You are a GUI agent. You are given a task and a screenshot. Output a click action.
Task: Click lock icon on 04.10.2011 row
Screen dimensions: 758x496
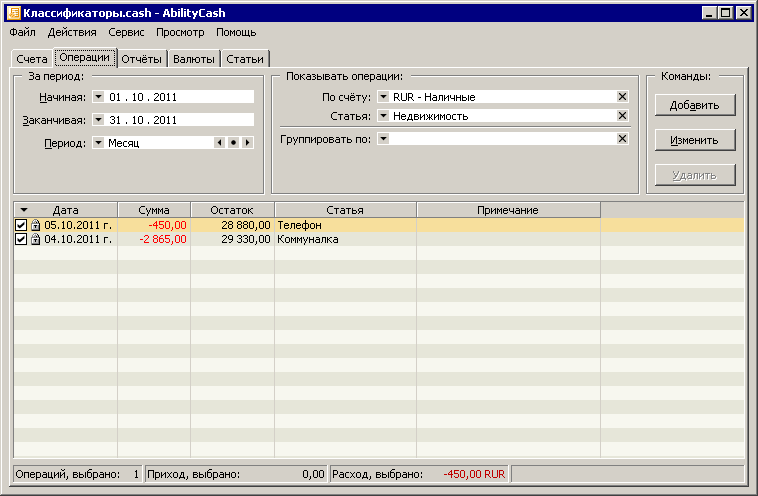[35, 240]
